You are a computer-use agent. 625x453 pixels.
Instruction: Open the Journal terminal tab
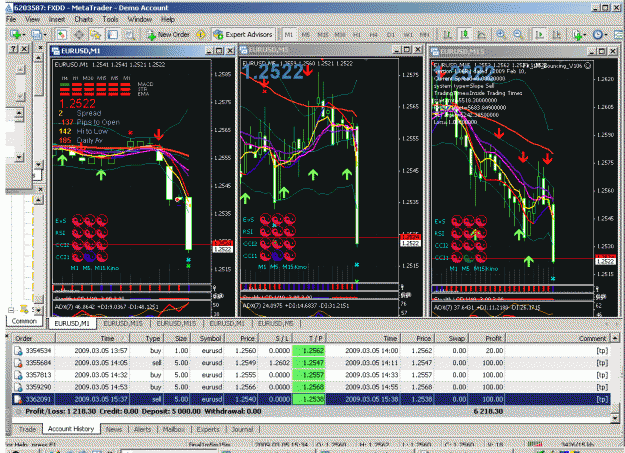(x=242, y=429)
